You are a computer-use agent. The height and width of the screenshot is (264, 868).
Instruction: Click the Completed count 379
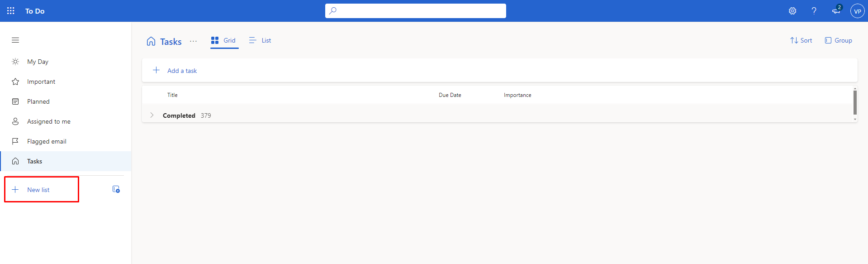click(x=206, y=115)
